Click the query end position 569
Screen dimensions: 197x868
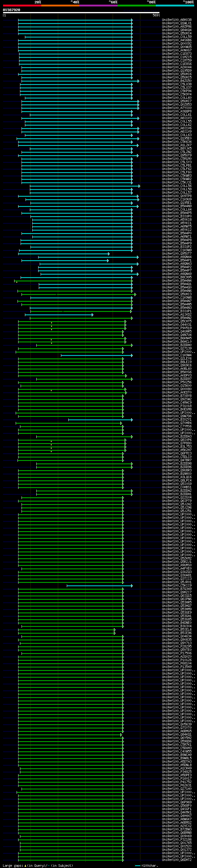coord(155,15)
